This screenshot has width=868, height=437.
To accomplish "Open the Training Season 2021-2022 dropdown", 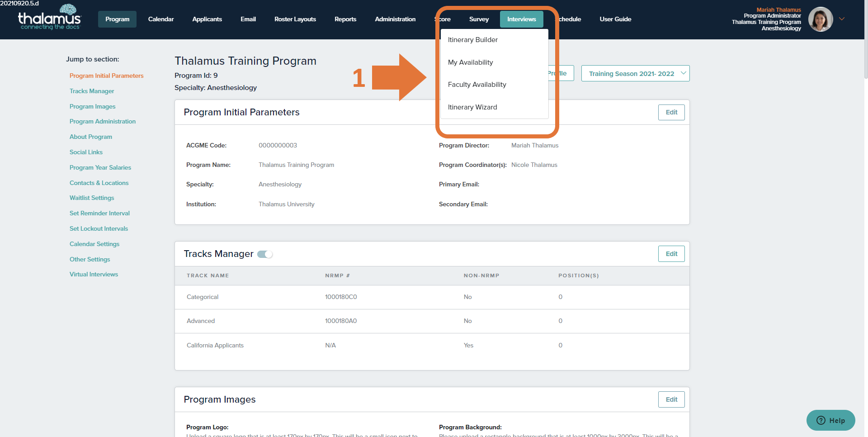I will (x=636, y=73).
